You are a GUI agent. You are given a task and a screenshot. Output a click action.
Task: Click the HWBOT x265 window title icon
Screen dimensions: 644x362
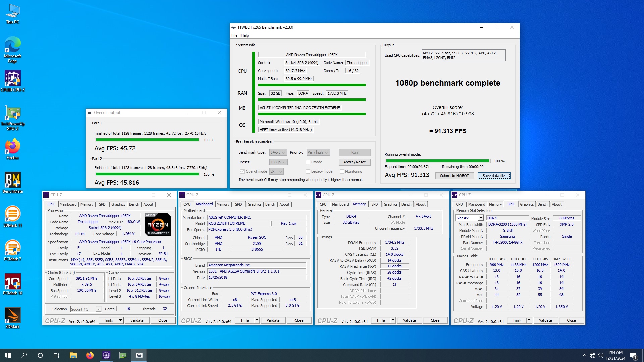(234, 27)
